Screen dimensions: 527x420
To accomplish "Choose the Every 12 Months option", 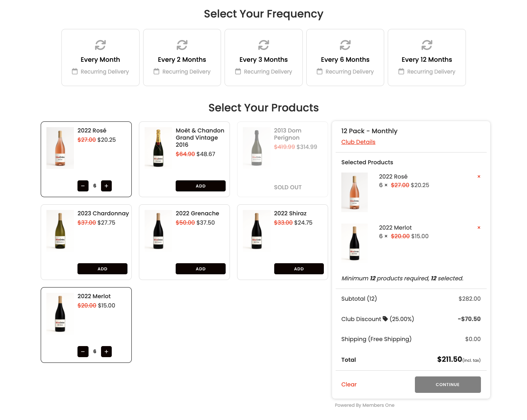I will [x=427, y=57].
